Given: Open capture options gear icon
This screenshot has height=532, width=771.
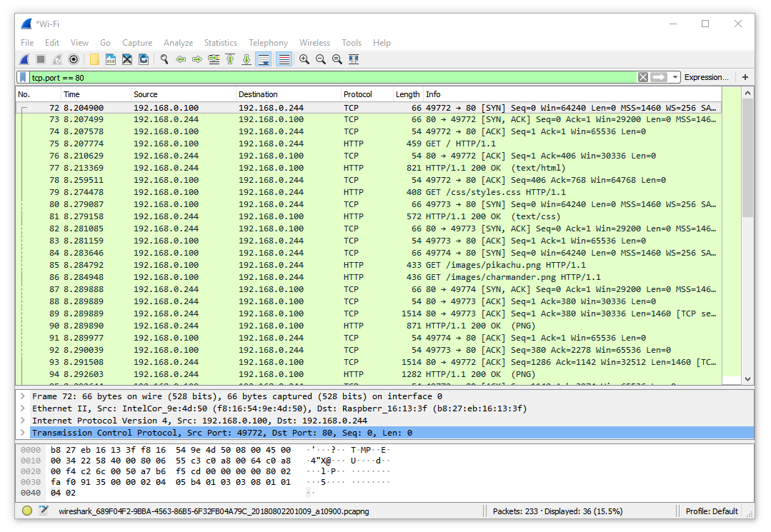Looking at the screenshot, I should coord(73,59).
